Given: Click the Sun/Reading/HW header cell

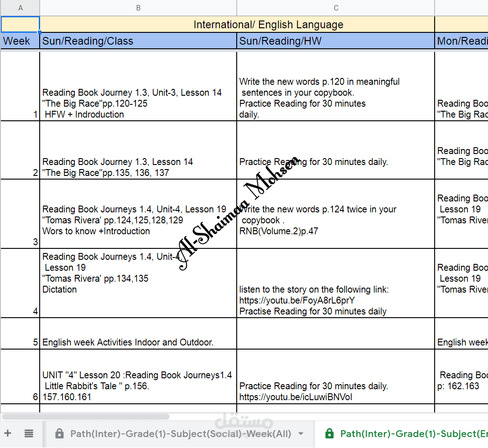Looking at the screenshot, I should click(x=336, y=41).
